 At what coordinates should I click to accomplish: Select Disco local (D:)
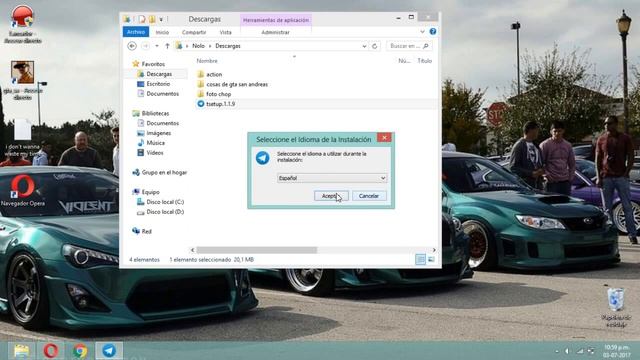pyautogui.click(x=165, y=212)
